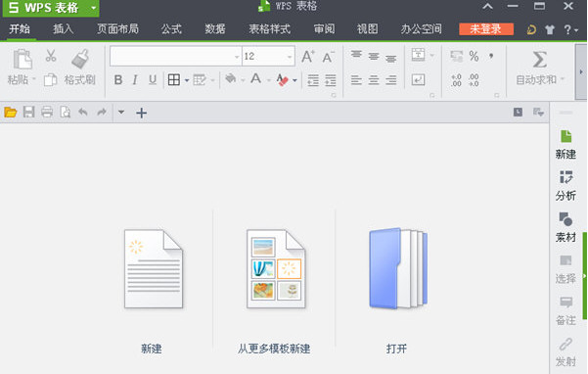Align text to bottom
This screenshot has height=374, width=588.
coord(390,59)
